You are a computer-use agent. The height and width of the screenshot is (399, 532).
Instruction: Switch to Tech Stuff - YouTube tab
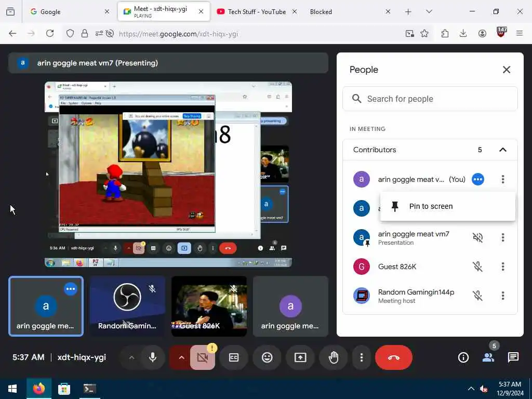(257, 11)
